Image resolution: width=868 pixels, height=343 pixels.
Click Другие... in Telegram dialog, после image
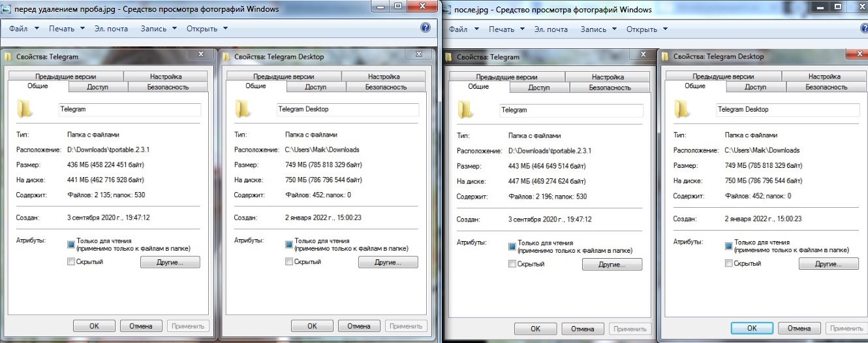coord(612,265)
